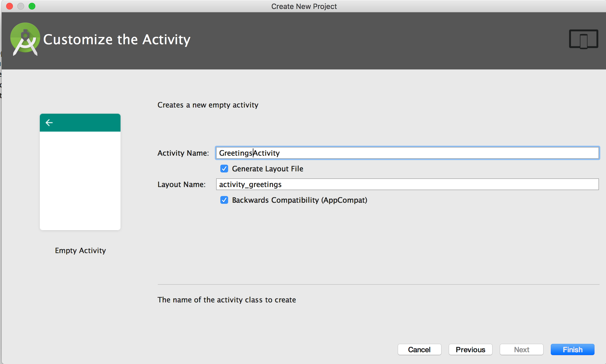Select the activity_greetings layout name text
The image size is (606, 364).
click(407, 184)
